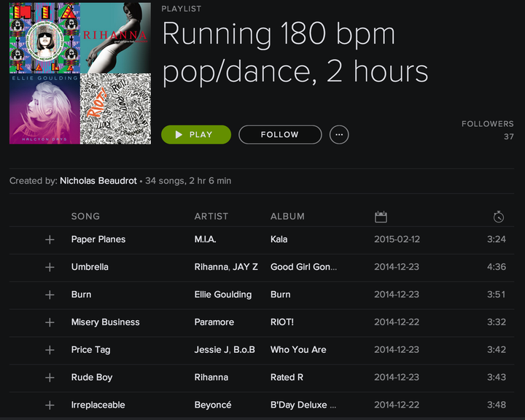Add Misery Business with its plus icon
The width and height of the screenshot is (525, 420).
coord(50,322)
